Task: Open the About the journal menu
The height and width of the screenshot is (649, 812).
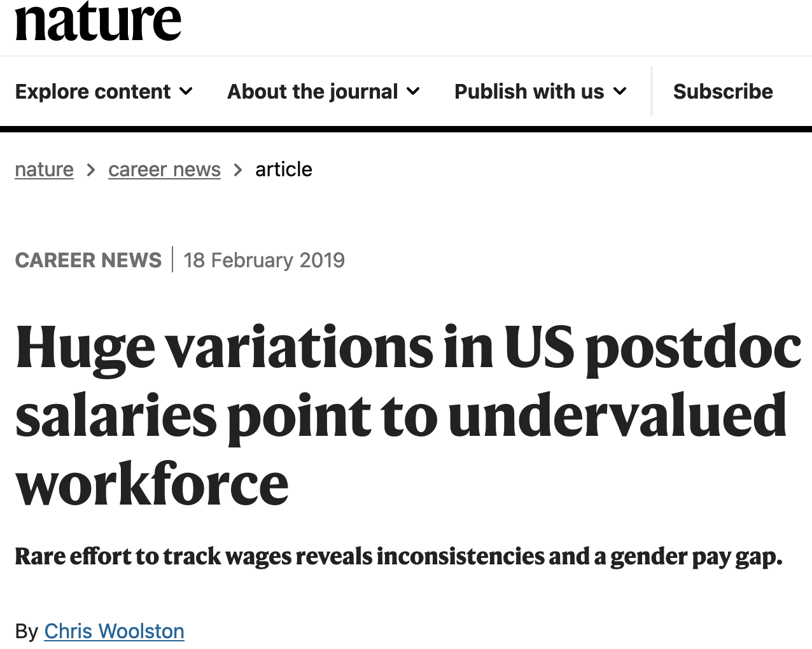Action: click(x=312, y=92)
